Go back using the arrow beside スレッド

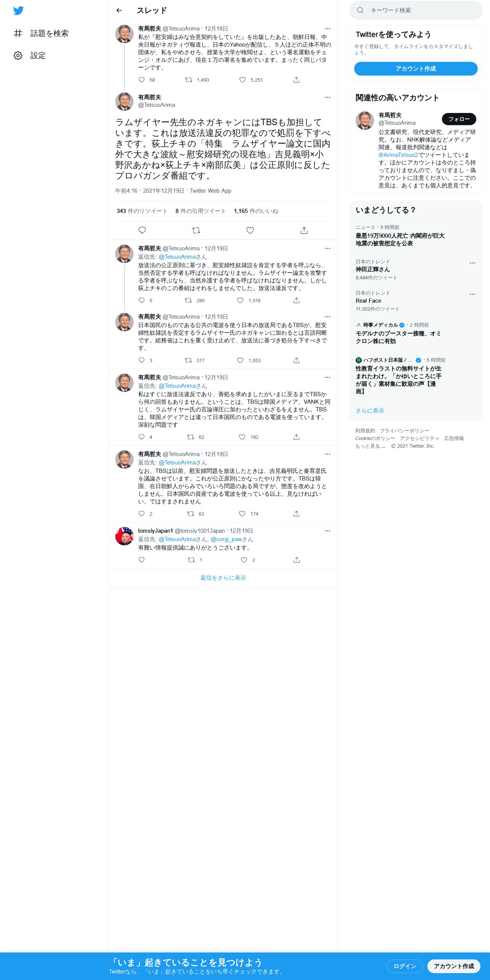[x=119, y=10]
